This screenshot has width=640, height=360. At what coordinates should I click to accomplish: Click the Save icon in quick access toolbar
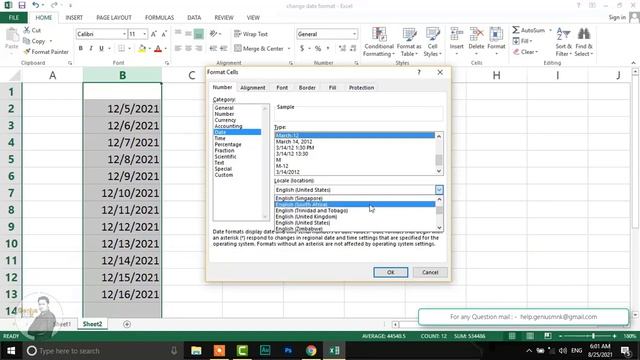coord(22,5)
